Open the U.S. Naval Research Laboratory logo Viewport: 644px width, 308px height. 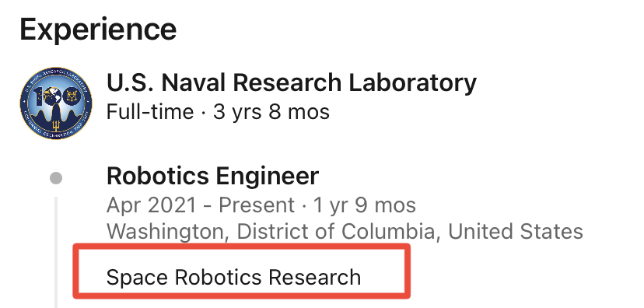point(56,103)
